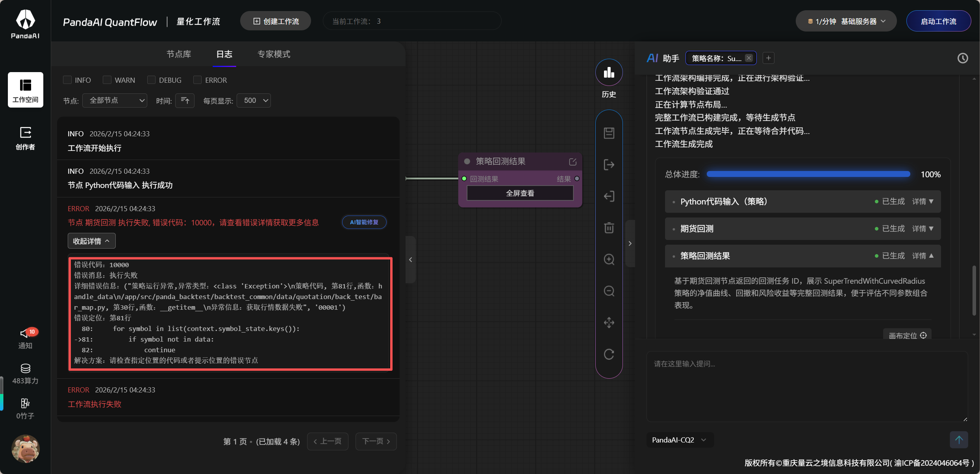Open the 工作空间 workspace section

pyautogui.click(x=26, y=90)
